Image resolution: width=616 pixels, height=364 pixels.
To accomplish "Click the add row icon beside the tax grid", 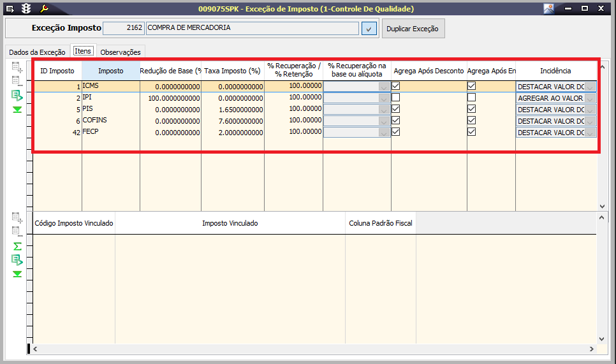I will point(17,67).
